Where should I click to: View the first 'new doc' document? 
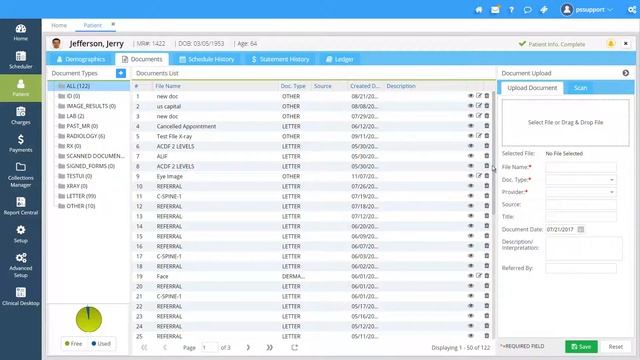[x=471, y=96]
